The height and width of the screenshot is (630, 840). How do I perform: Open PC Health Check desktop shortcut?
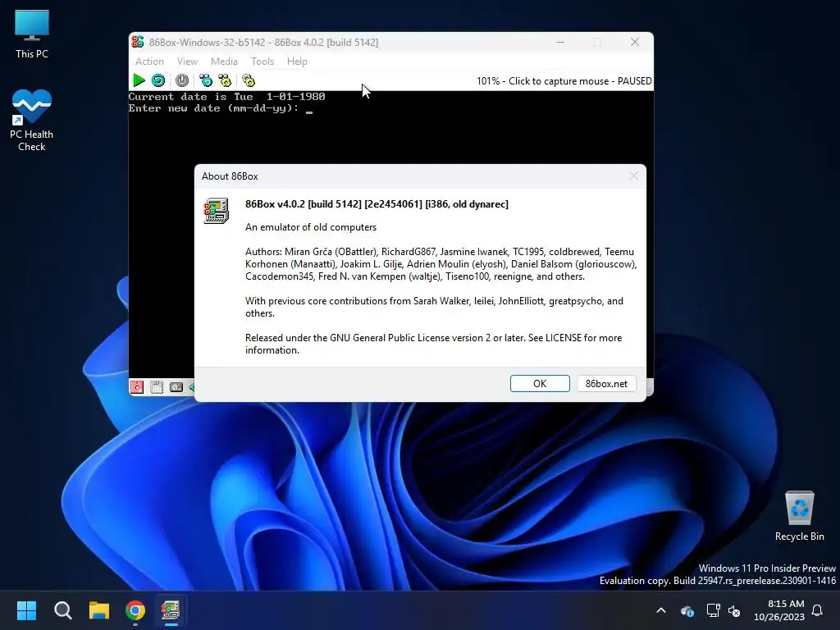click(x=32, y=121)
